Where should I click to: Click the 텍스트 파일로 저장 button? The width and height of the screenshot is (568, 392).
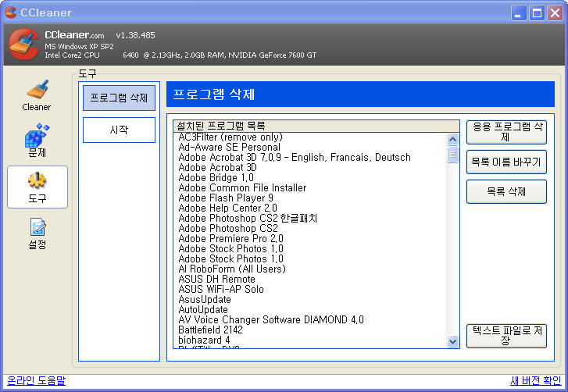coord(506,336)
